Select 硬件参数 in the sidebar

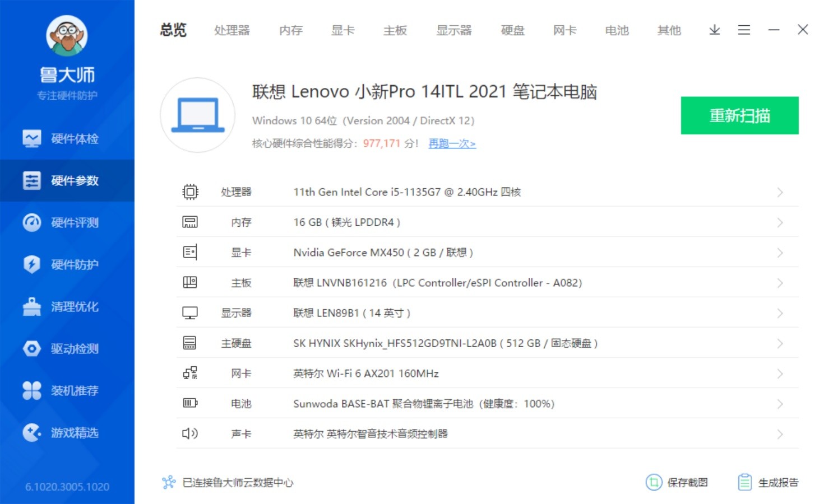[x=67, y=180]
